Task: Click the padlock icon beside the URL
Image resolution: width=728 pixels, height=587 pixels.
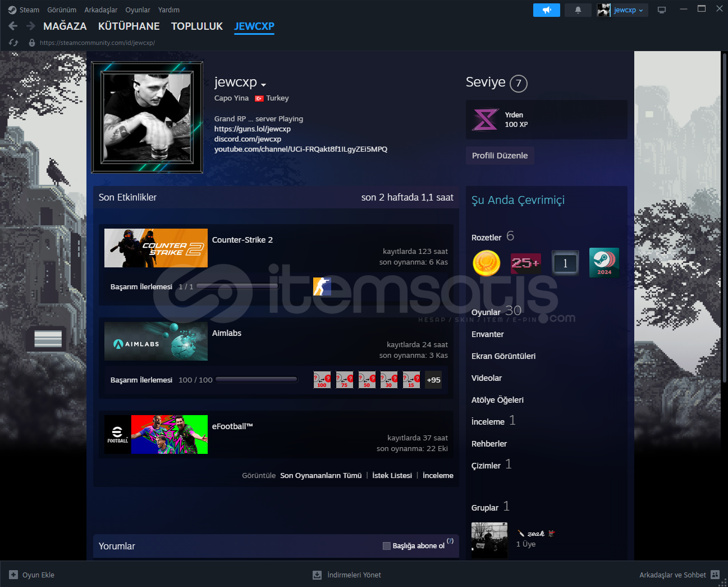Action: [32, 43]
